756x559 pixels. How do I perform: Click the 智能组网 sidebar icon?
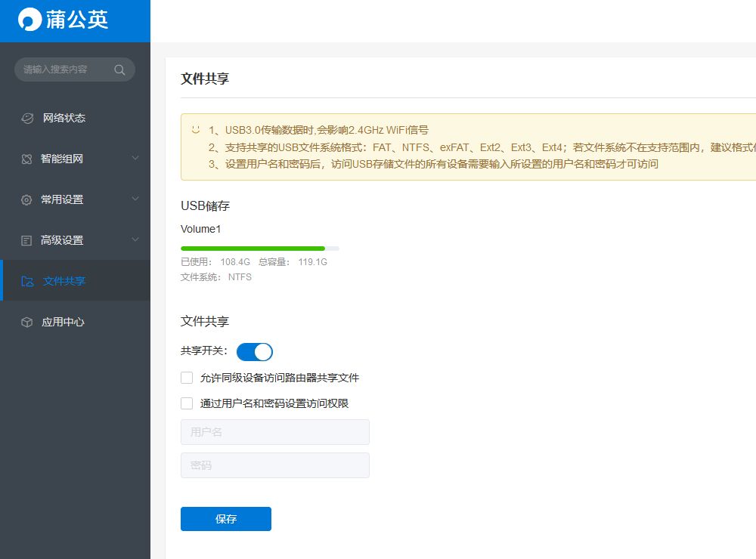pyautogui.click(x=27, y=159)
